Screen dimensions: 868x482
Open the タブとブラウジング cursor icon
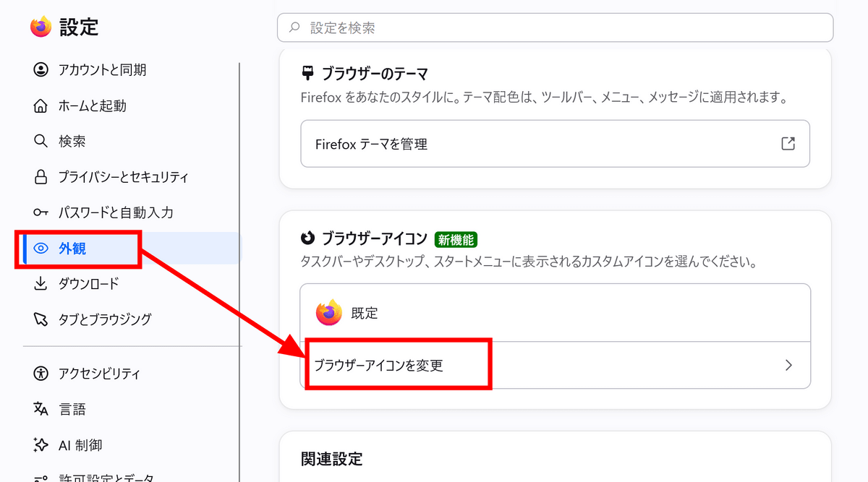click(x=41, y=319)
